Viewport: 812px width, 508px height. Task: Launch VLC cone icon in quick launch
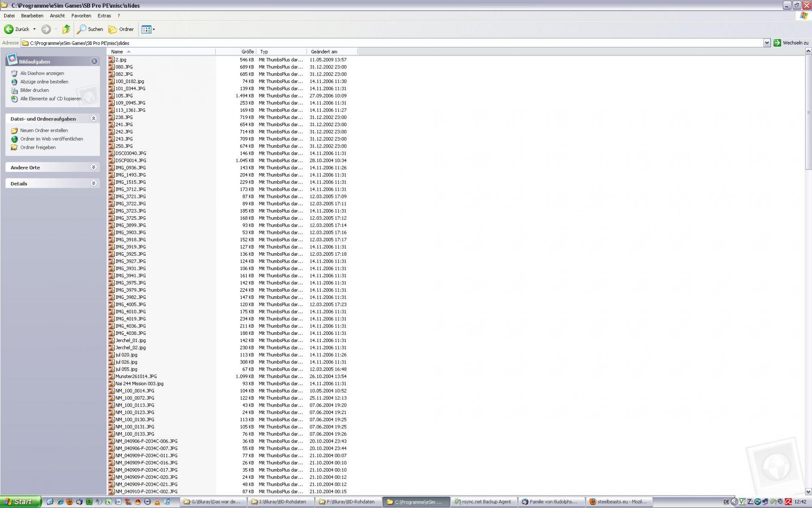coord(157,502)
